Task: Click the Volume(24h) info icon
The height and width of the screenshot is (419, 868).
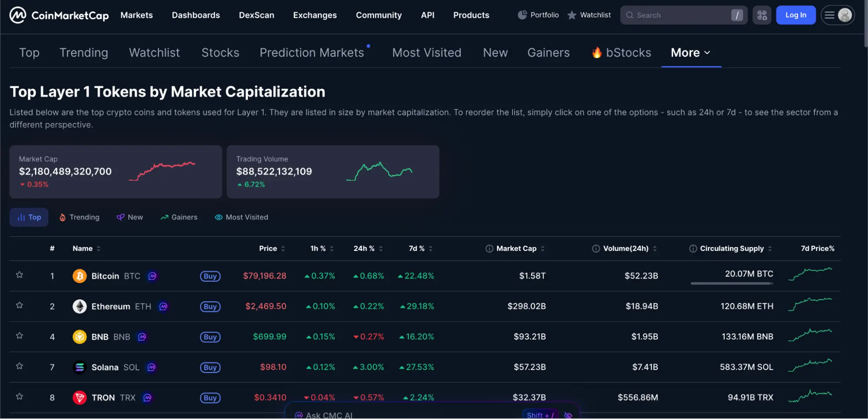Action: point(596,248)
